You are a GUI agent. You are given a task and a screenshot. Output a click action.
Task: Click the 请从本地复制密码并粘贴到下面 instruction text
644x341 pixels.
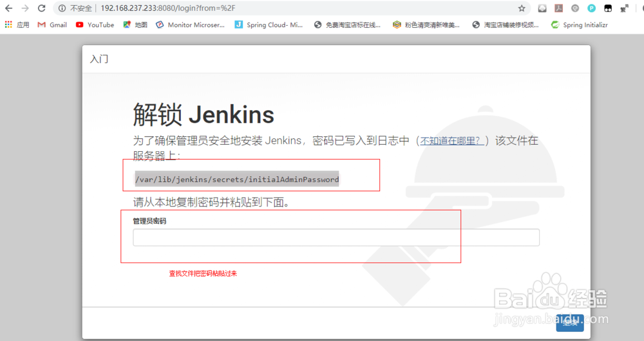211,202
